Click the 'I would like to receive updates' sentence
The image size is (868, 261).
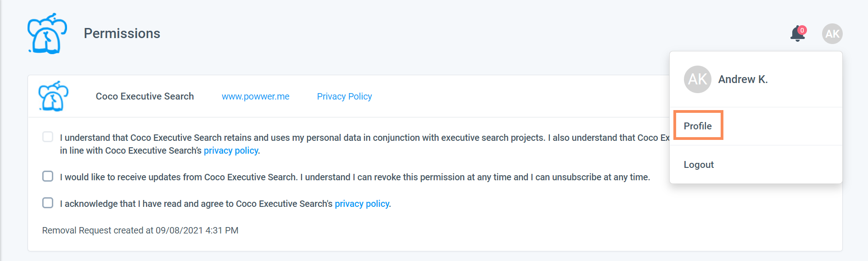coord(355,177)
